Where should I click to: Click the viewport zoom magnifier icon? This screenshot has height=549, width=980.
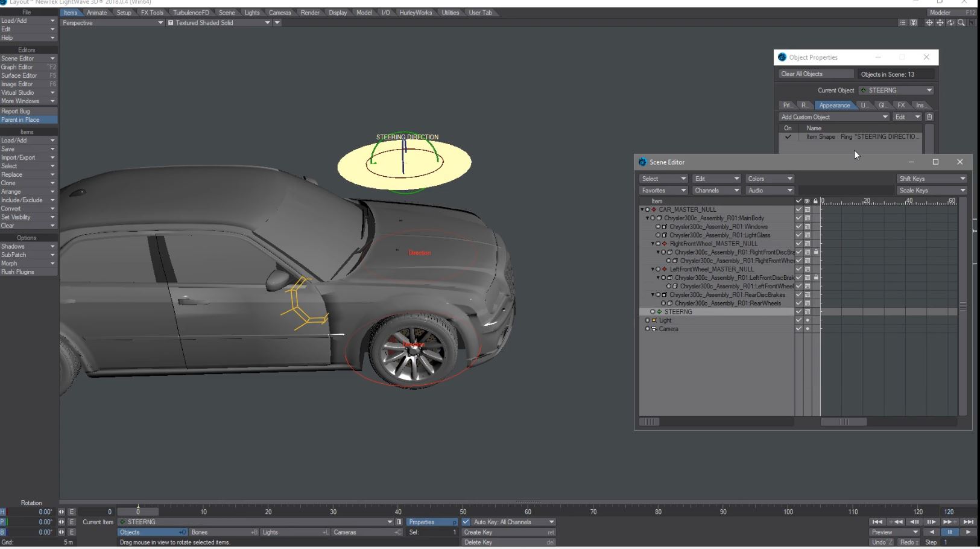coord(961,23)
